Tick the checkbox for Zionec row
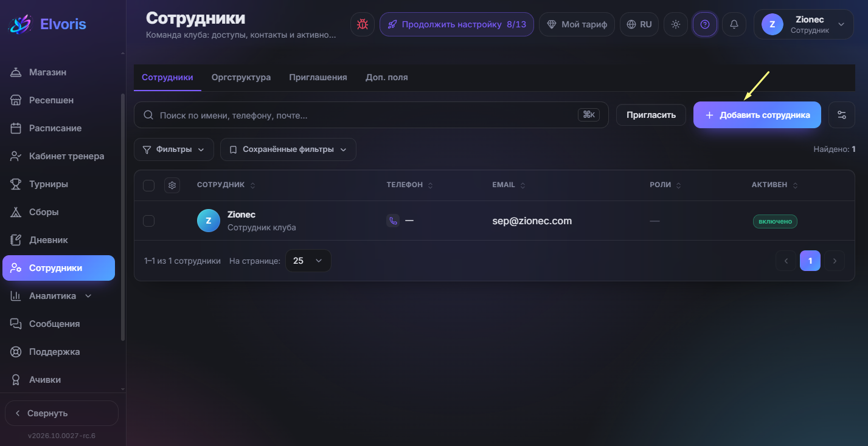The image size is (868, 446). coord(148,221)
